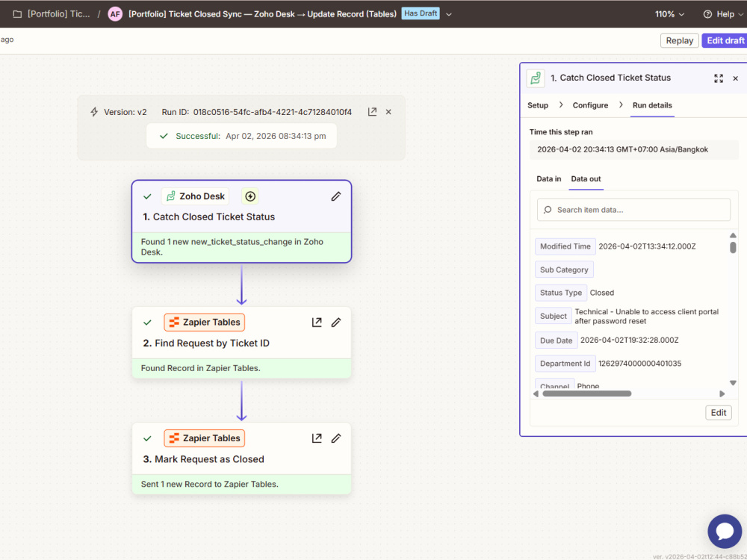The width and height of the screenshot is (747, 560).
Task: Click the vertical scrollbar down arrow
Action: 733,383
